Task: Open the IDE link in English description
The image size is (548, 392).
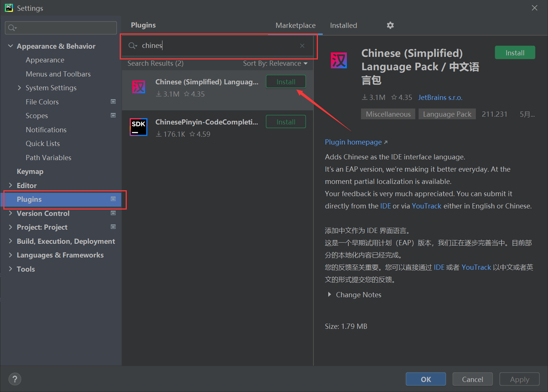Action: click(386, 206)
